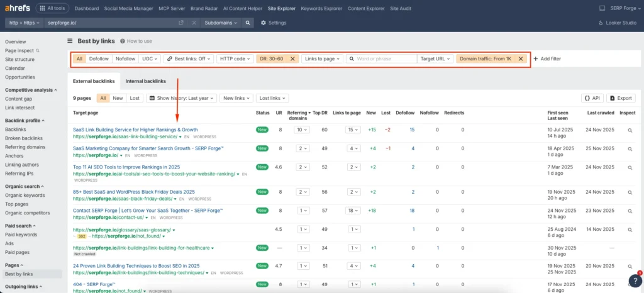This screenshot has width=644, height=293.
Task: Open Site Audit
Action: [x=401, y=8]
